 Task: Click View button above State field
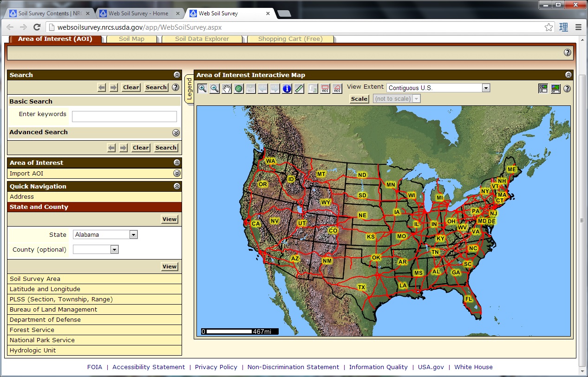pos(170,219)
